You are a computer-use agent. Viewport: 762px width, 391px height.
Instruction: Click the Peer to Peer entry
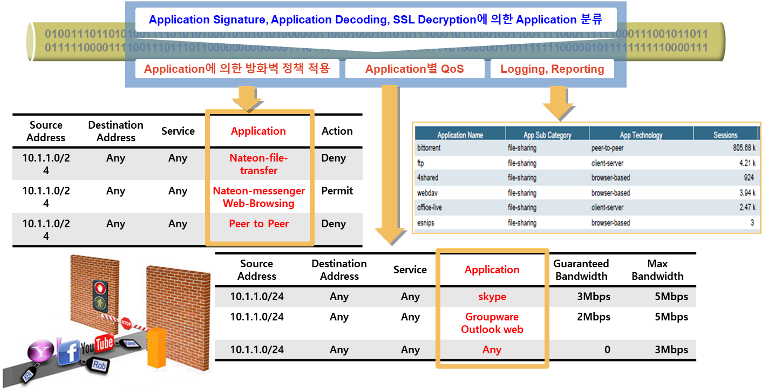tap(259, 224)
